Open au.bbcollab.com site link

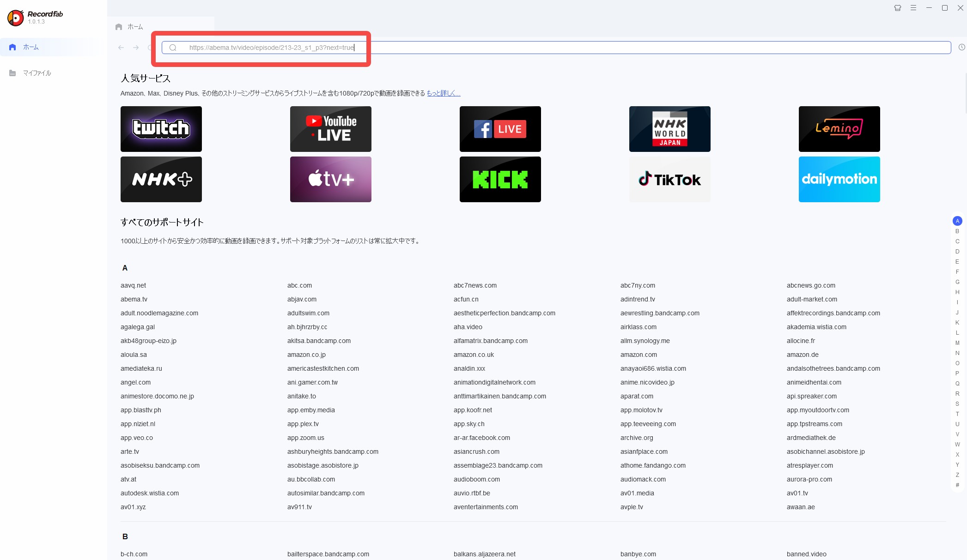click(x=311, y=479)
